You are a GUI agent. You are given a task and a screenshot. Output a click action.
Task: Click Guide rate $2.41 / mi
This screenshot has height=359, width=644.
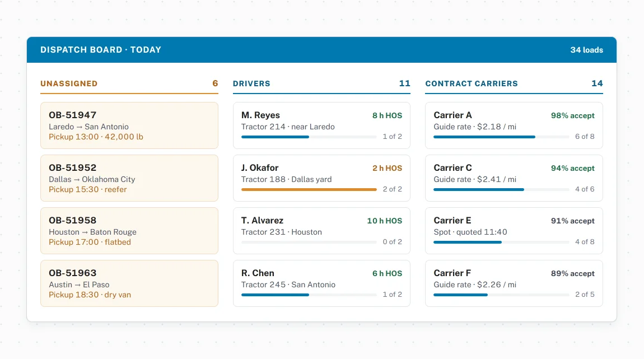point(475,179)
